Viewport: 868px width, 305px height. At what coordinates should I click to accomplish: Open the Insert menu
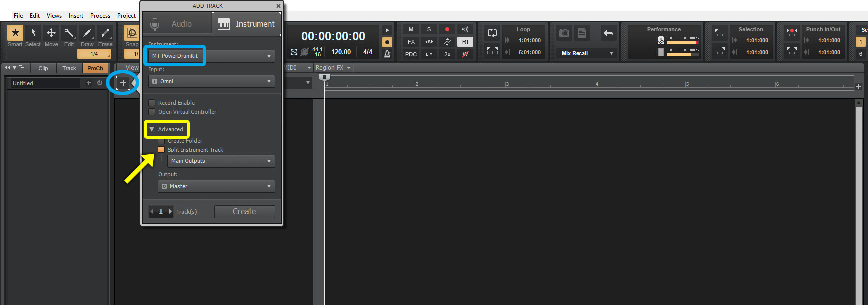[76, 16]
